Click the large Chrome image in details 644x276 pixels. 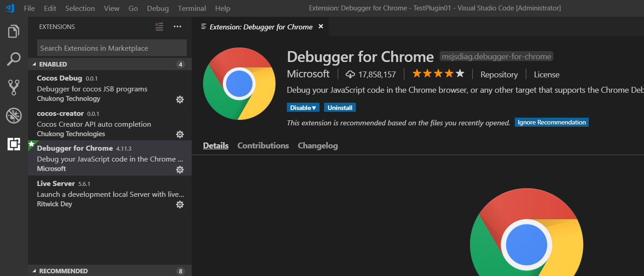[x=527, y=232]
